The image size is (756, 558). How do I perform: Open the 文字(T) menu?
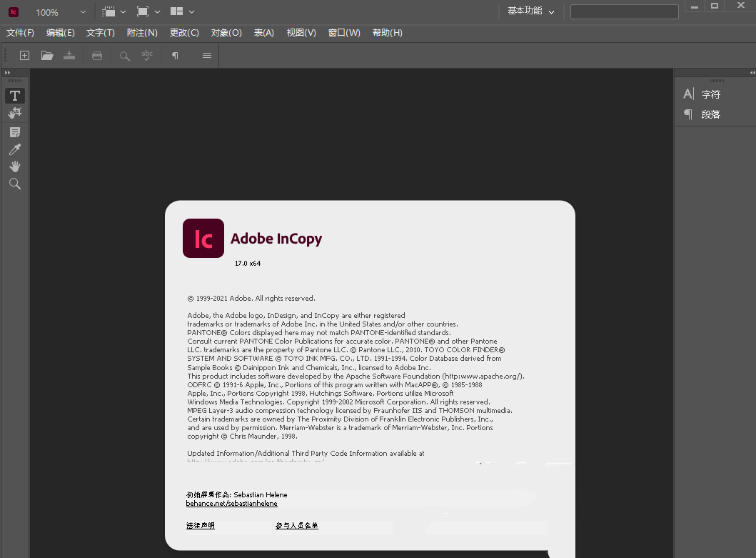(x=100, y=33)
